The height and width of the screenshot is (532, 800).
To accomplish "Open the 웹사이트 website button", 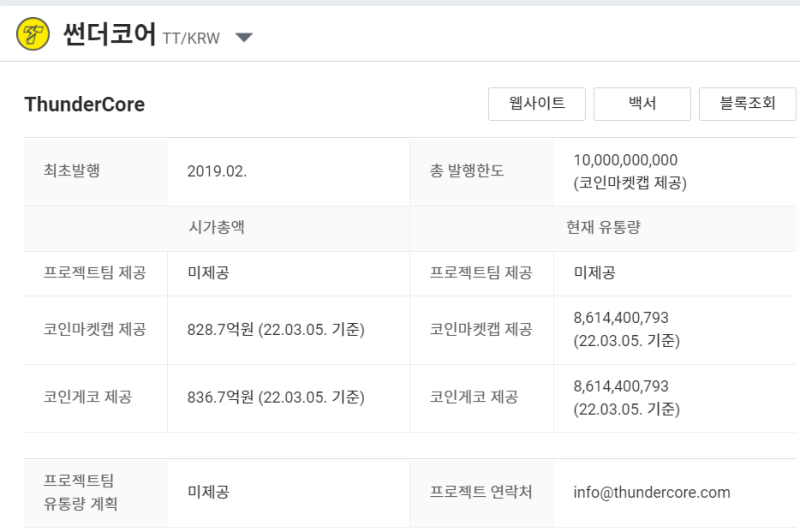I will click(537, 104).
